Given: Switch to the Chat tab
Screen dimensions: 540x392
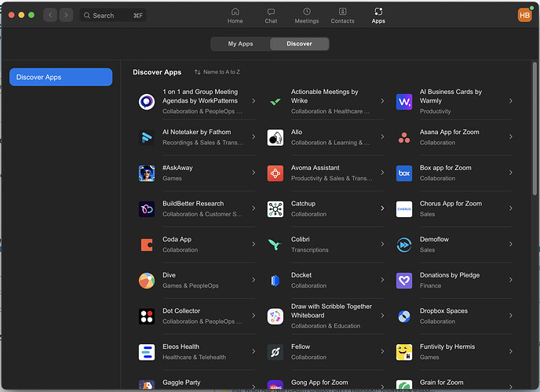Looking at the screenshot, I should (x=271, y=16).
